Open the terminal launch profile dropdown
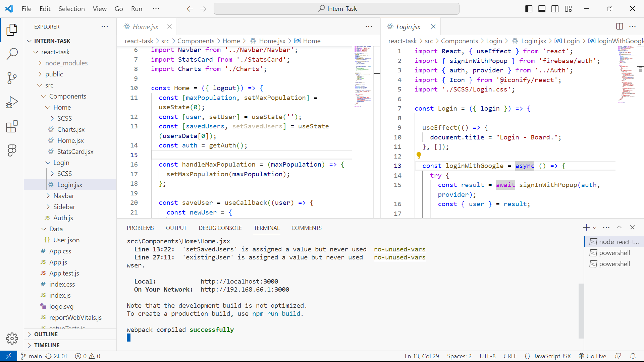Image resolution: width=644 pixels, height=362 pixels. click(595, 227)
